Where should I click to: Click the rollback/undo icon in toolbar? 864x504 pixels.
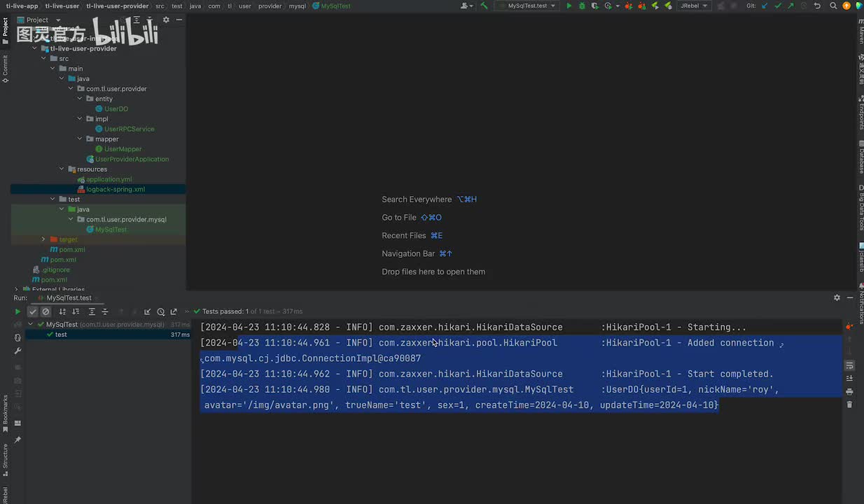817,6
